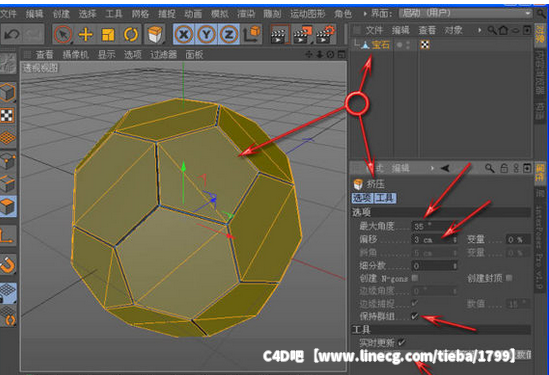549x375 pixels.
Task: Open object manager 对象 menu
Action: tap(453, 30)
